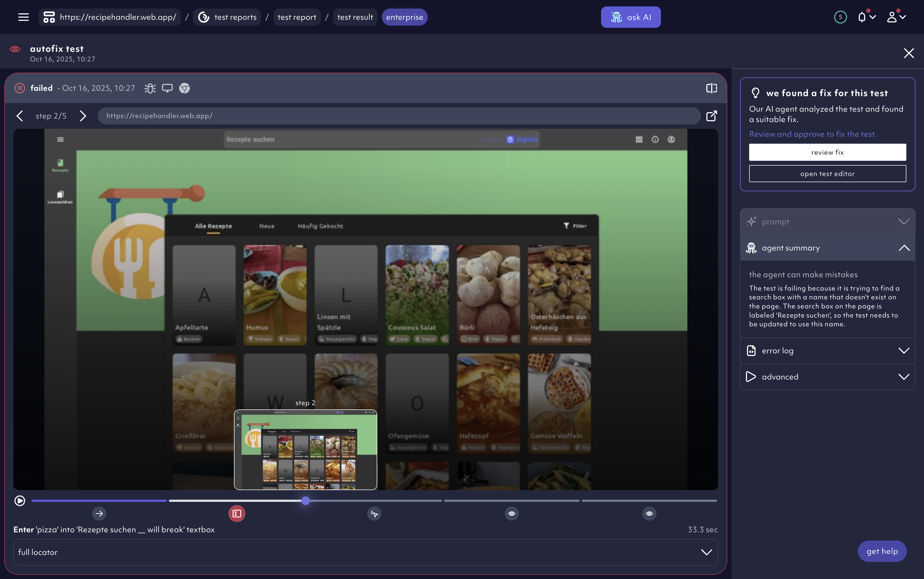
Task: Open the notifications bell dropdown
Action: click(866, 17)
